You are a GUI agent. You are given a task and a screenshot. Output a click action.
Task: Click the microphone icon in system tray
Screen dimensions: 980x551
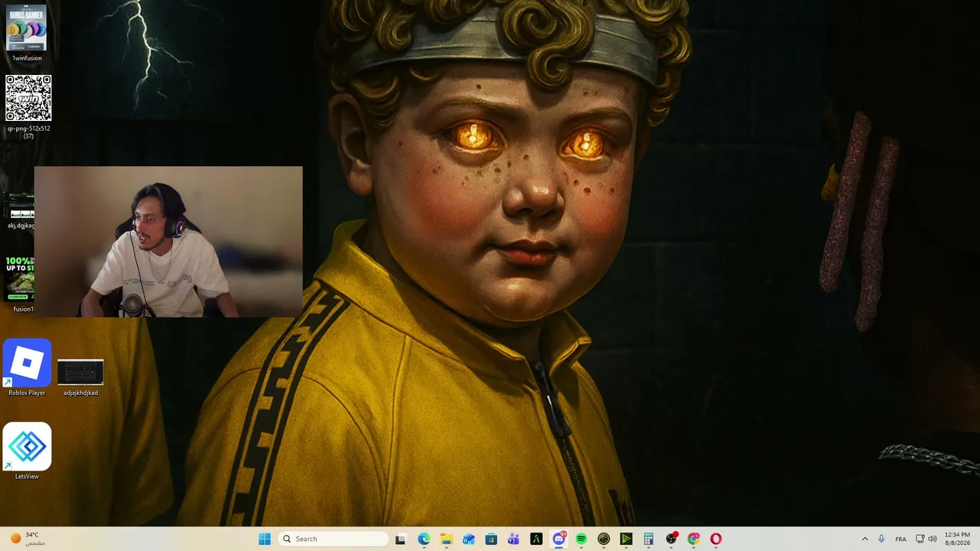(882, 539)
